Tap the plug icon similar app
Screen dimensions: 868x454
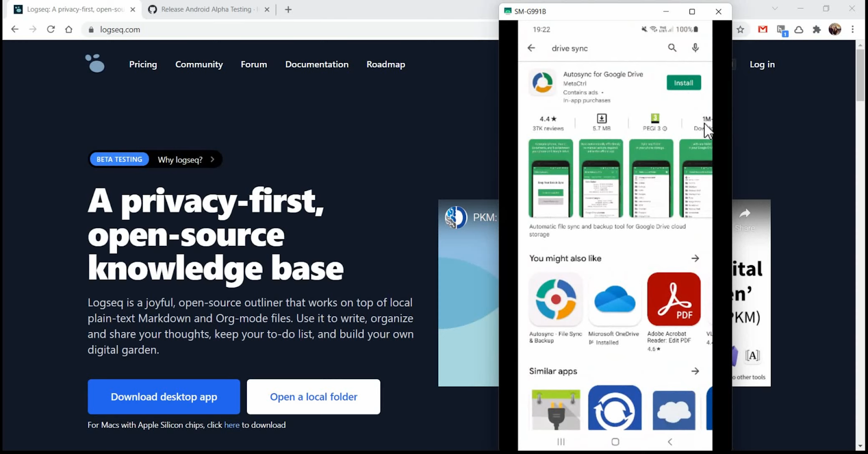pos(556,410)
